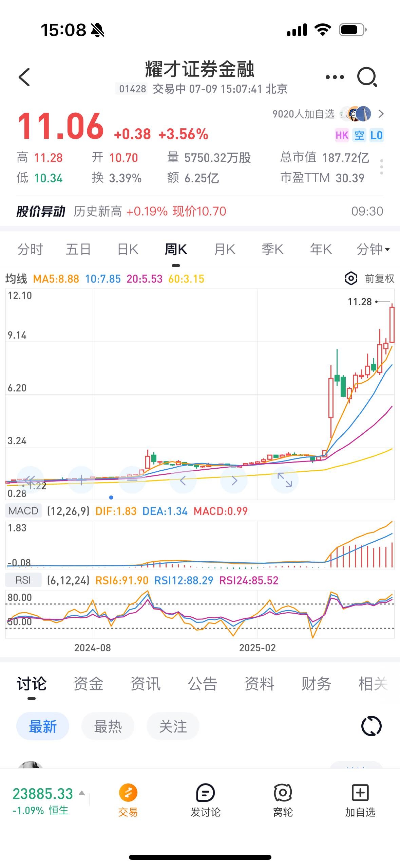Tap the back arrow icon
The height and width of the screenshot is (868, 400).
[24, 77]
